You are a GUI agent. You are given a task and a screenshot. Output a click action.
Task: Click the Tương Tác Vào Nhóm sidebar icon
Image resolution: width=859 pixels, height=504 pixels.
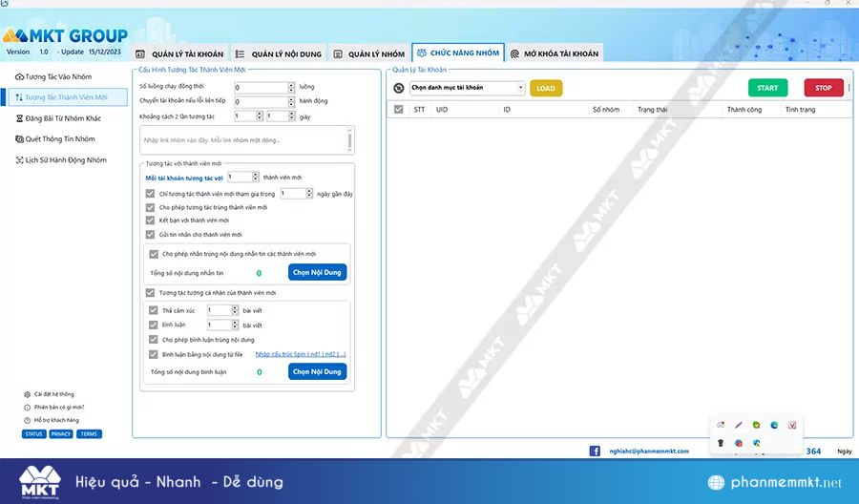[x=19, y=76]
